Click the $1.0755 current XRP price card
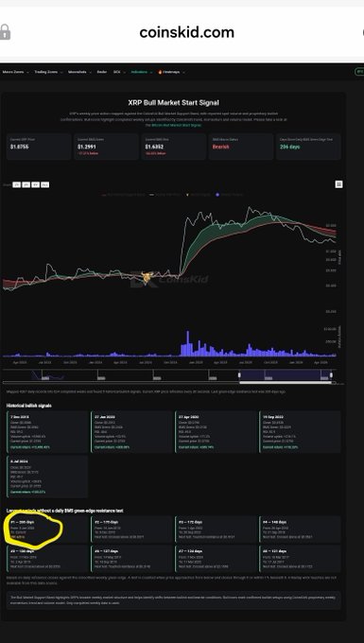The height and width of the screenshot is (643, 364). click(39, 147)
